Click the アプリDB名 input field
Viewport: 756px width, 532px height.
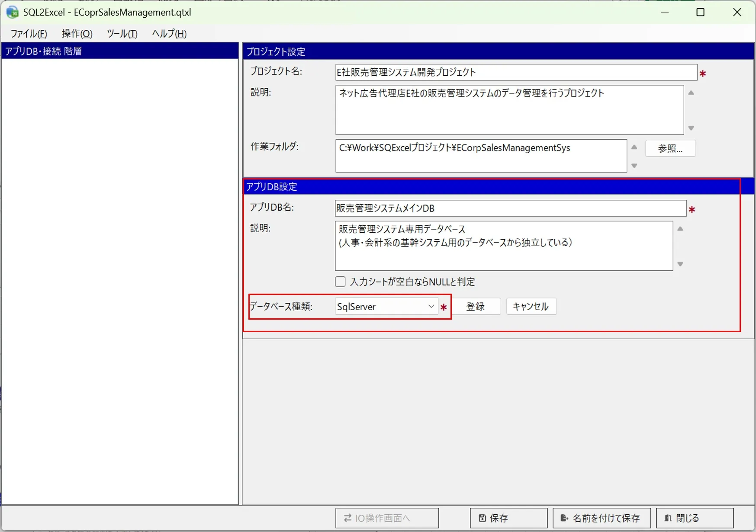(x=510, y=208)
